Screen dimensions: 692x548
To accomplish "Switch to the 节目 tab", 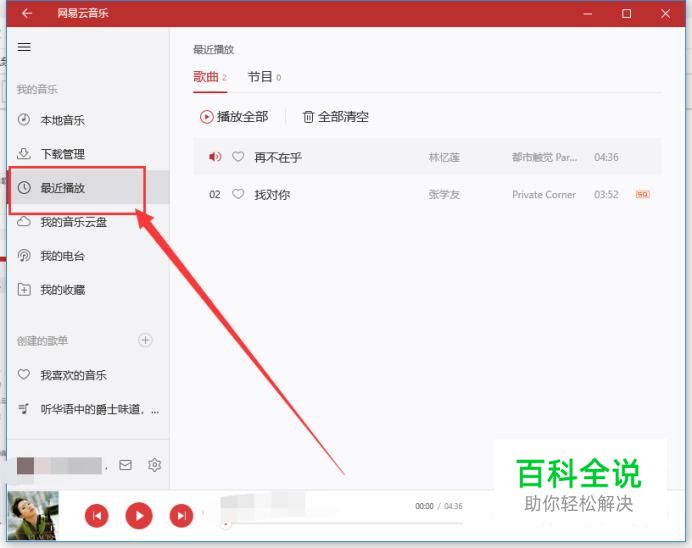I will (264, 77).
